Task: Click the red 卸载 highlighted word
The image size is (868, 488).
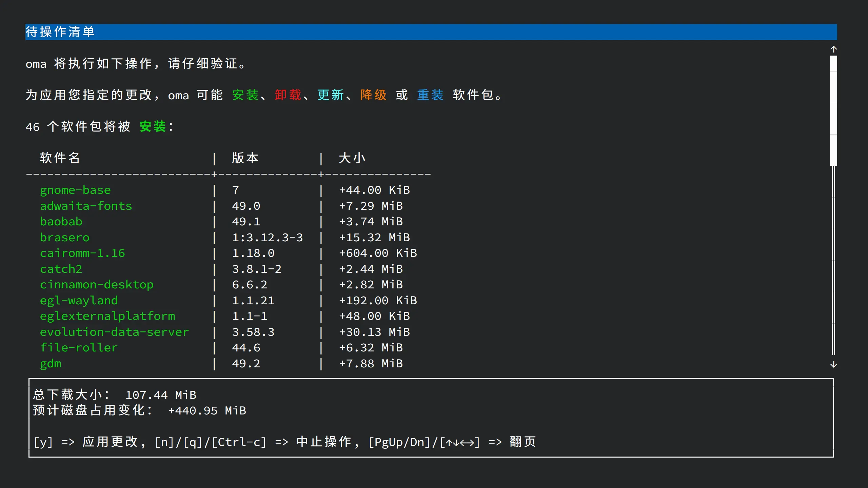Action: click(288, 95)
